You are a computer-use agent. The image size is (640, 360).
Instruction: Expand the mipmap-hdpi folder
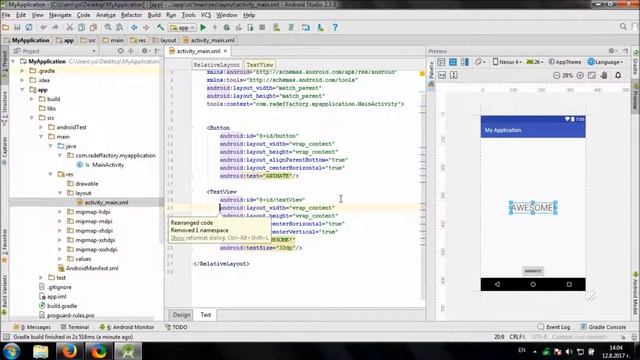coord(60,212)
